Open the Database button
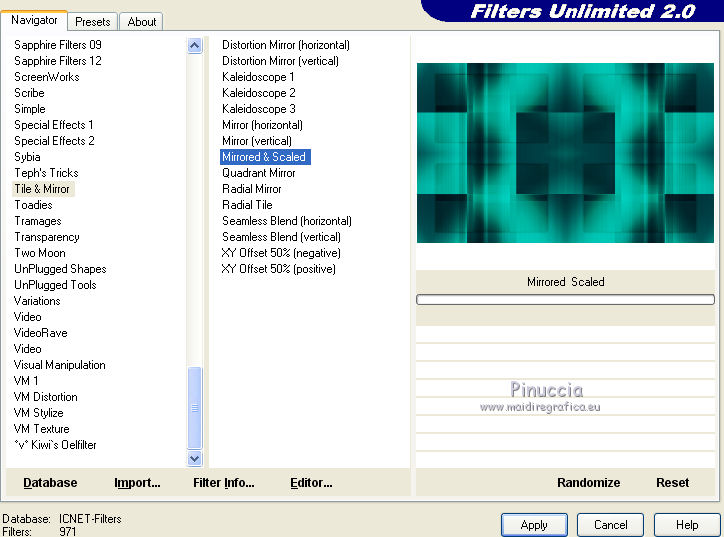724x537 pixels. [x=50, y=483]
